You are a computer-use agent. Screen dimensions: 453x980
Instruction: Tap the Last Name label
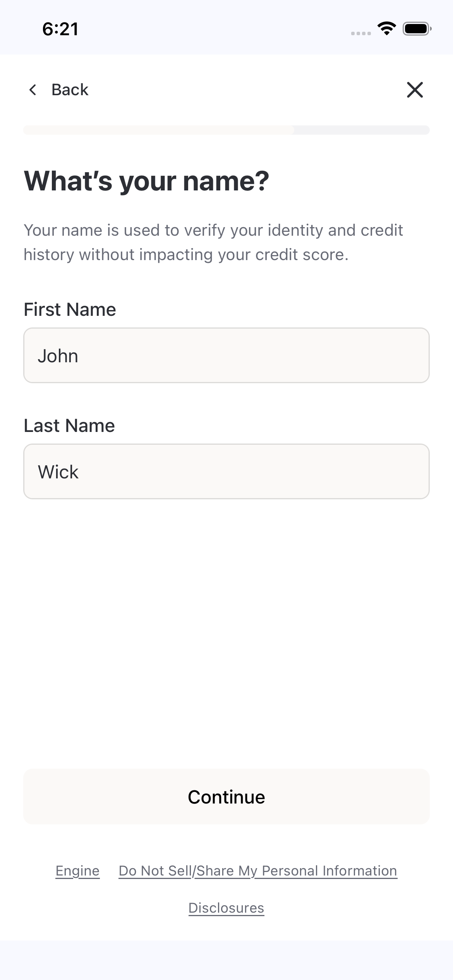click(x=69, y=426)
